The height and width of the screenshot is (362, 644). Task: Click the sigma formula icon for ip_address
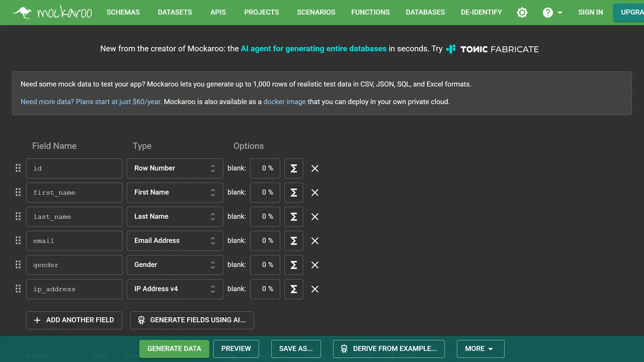pos(294,289)
